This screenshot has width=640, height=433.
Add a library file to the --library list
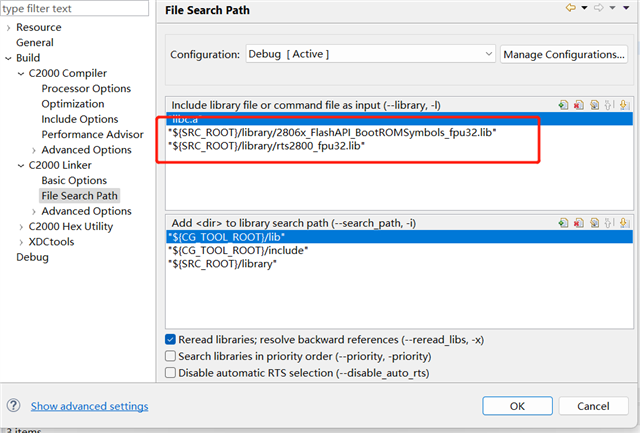[564, 104]
